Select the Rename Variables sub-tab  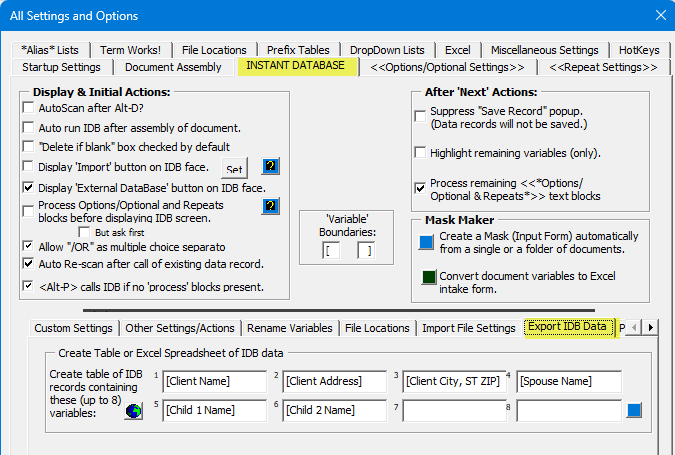point(290,328)
